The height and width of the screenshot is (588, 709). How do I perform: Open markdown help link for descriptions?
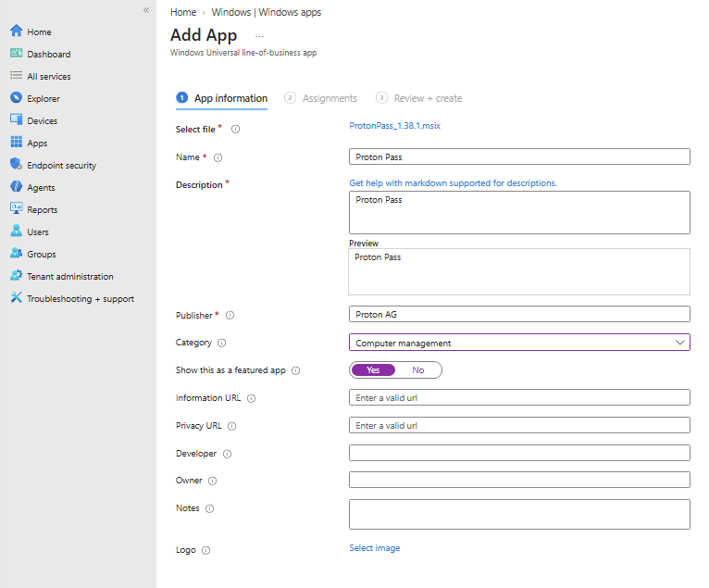coord(453,183)
